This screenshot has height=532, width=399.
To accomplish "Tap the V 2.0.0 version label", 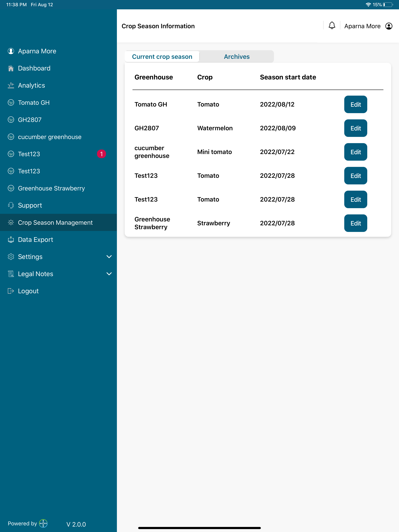I will point(76,524).
